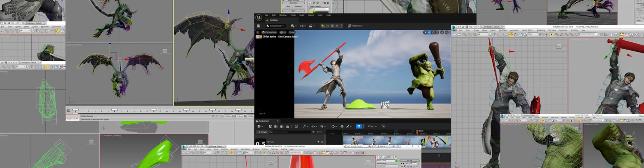Close the Sequencer tab
The width and height of the screenshot is (644, 168).
click(x=278, y=121)
